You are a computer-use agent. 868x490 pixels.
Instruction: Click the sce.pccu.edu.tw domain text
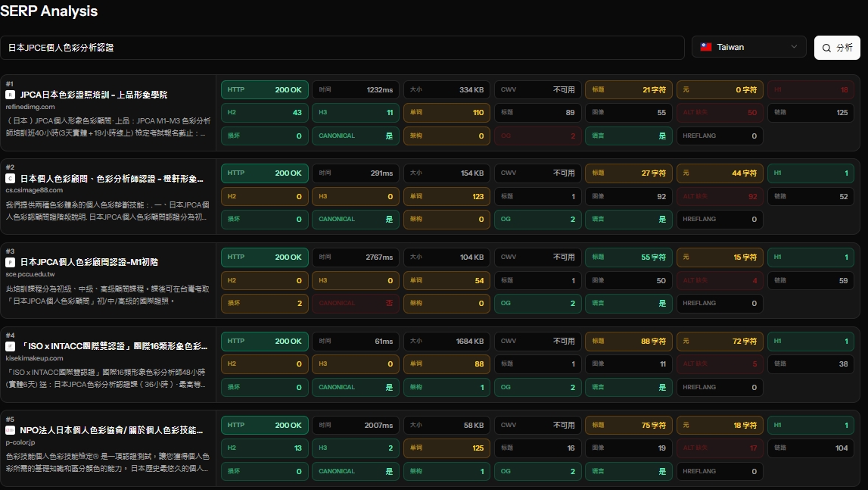[x=30, y=274]
